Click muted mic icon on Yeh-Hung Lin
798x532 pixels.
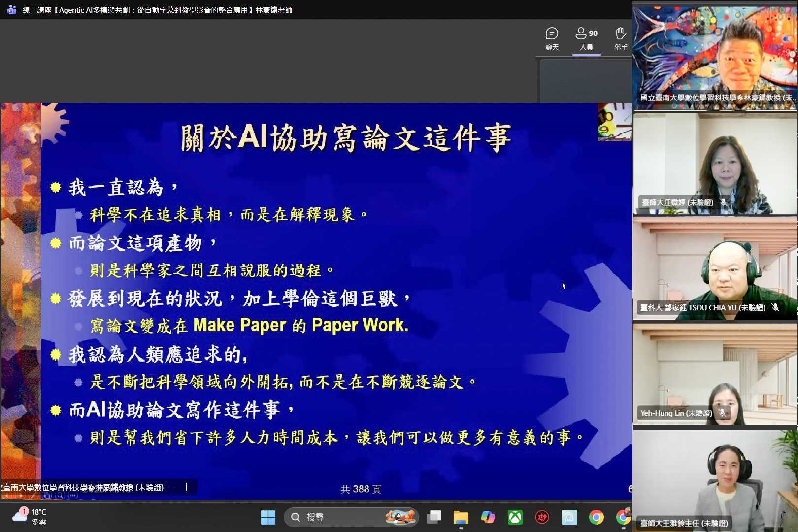tap(722, 413)
